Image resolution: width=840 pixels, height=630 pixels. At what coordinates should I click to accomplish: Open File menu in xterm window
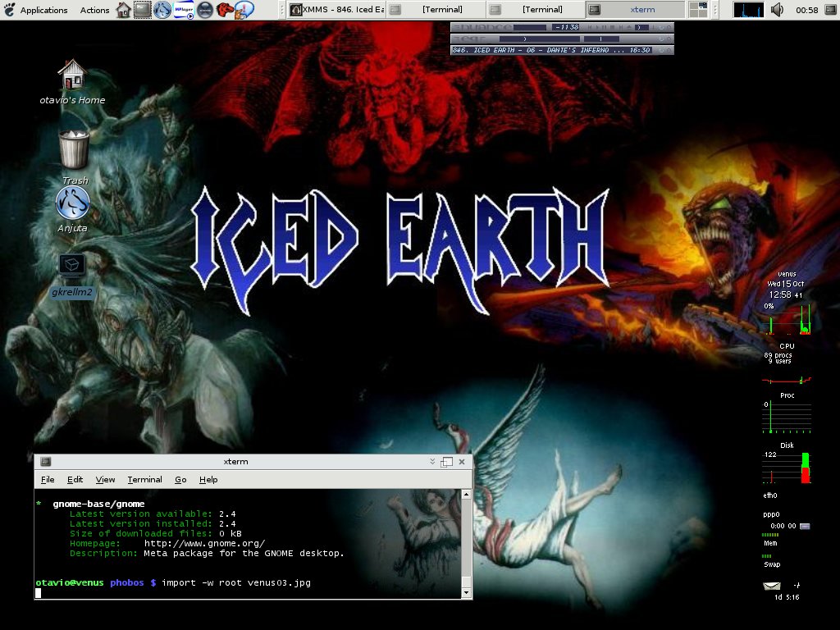point(48,479)
